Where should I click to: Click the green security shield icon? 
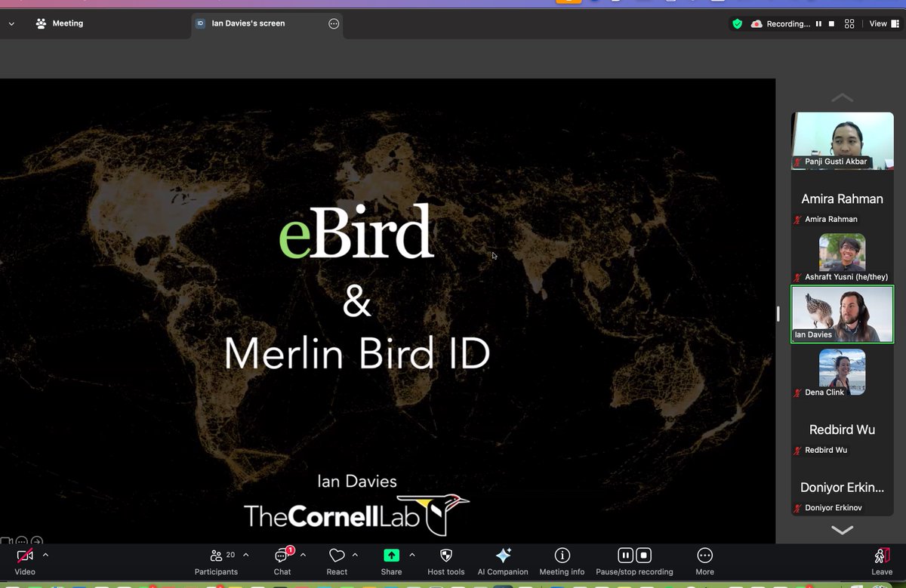[x=738, y=23]
